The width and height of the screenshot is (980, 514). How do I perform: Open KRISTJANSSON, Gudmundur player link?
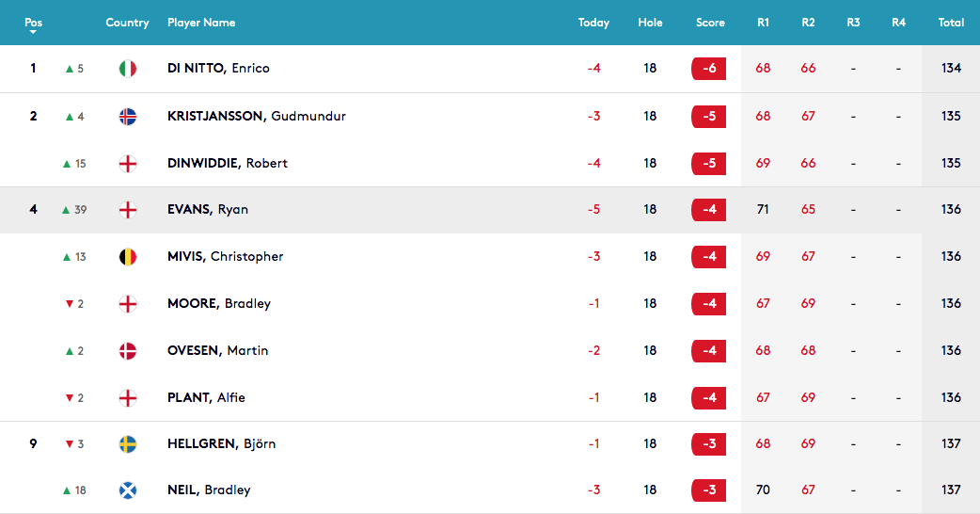click(256, 116)
